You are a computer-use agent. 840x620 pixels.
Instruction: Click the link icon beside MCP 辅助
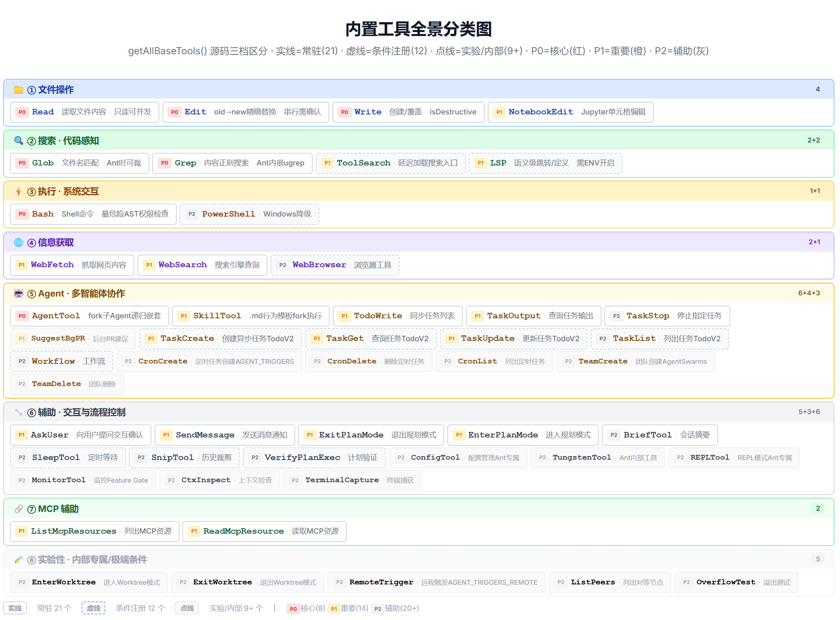click(x=19, y=509)
